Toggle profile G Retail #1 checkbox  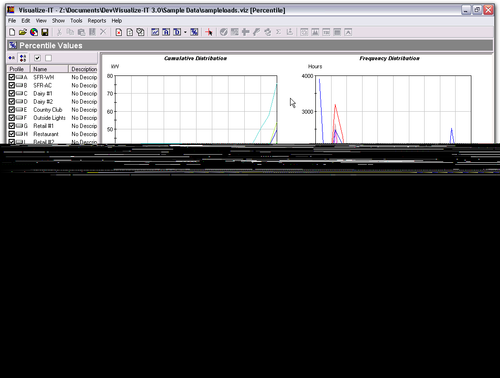point(12,126)
